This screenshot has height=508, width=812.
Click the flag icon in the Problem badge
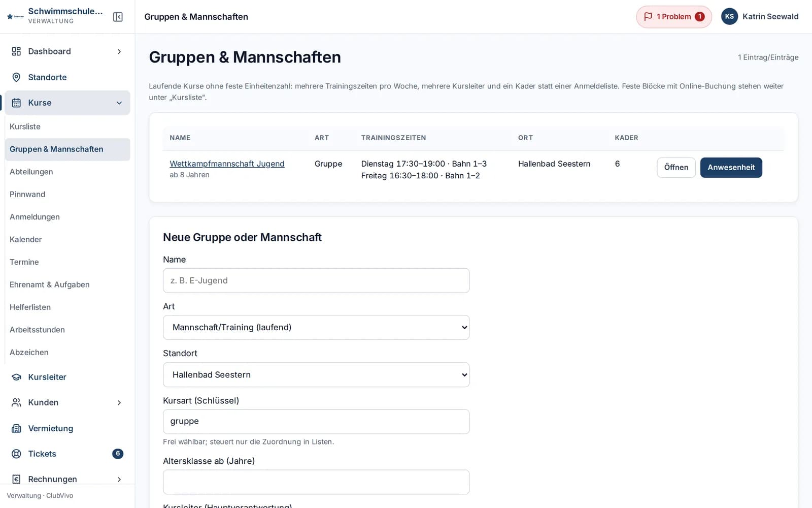click(648, 17)
